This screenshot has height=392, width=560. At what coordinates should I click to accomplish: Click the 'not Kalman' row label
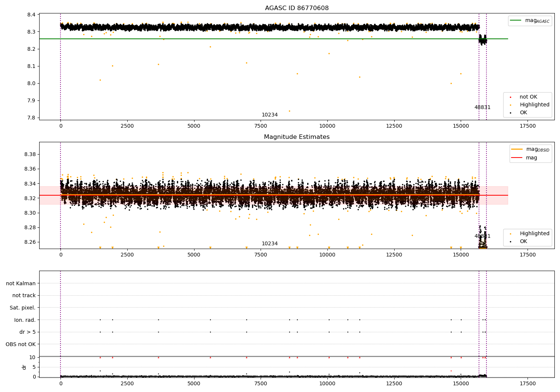coord(21,283)
